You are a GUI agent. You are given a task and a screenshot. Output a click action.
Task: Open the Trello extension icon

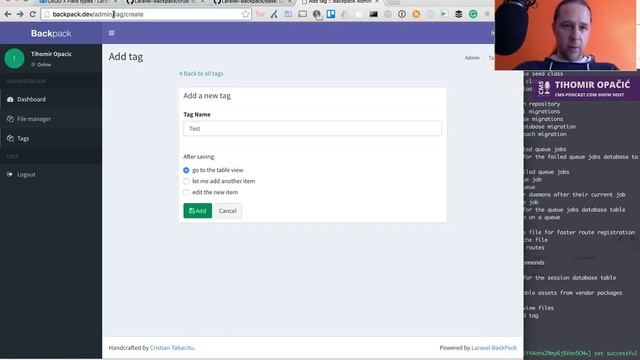331,14
